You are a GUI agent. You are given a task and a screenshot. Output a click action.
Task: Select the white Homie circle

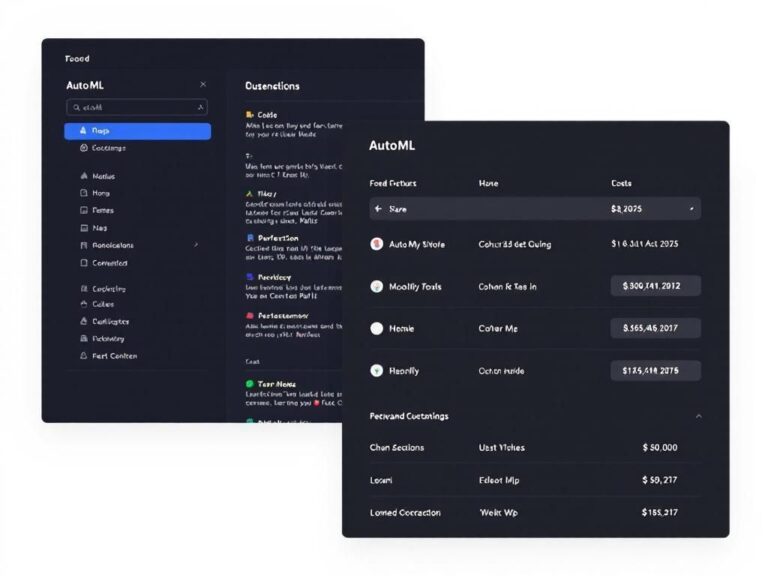tap(377, 328)
